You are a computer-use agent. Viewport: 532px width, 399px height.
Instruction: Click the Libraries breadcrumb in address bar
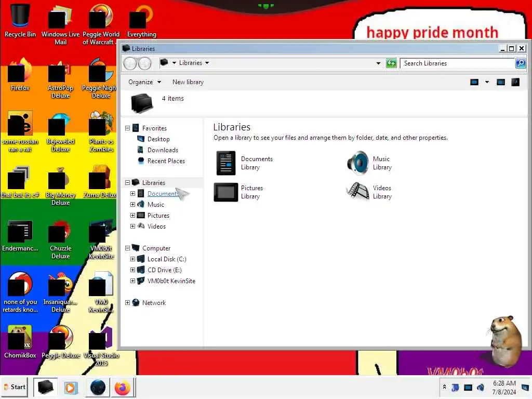click(x=191, y=63)
